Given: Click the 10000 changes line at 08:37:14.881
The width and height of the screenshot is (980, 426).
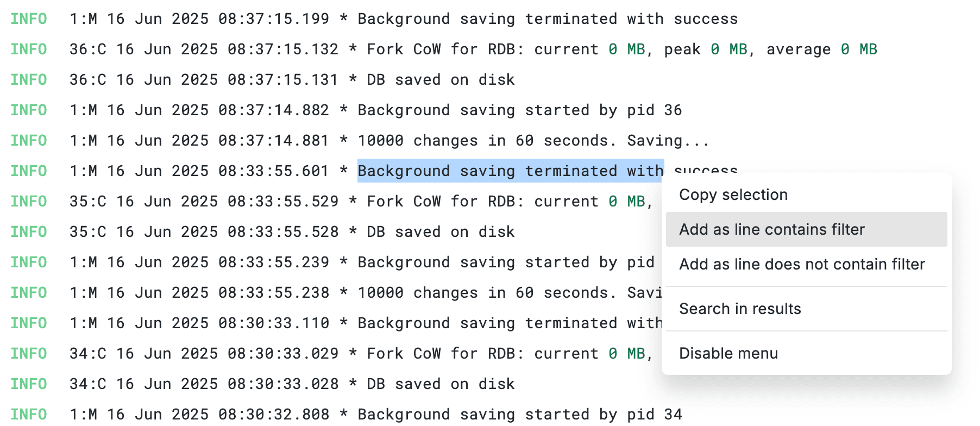Looking at the screenshot, I should [x=532, y=141].
